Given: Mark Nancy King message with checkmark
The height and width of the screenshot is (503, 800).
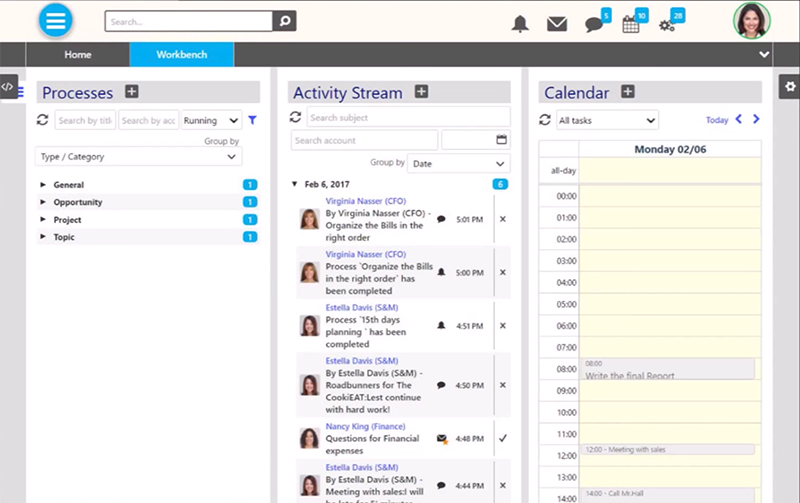Looking at the screenshot, I should 502,437.
